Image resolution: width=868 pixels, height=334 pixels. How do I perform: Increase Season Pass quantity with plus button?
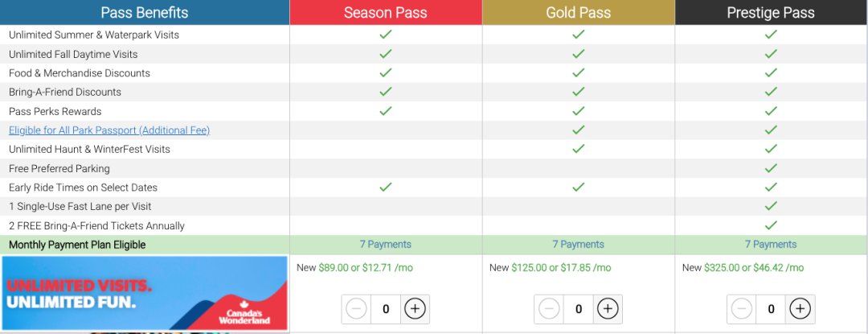415,309
